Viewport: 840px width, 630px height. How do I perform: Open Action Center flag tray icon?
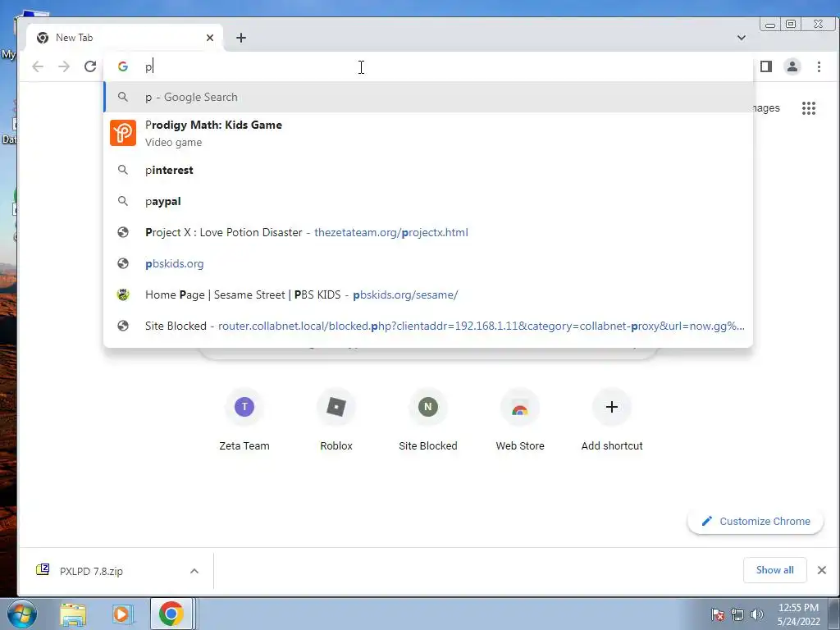[718, 614]
